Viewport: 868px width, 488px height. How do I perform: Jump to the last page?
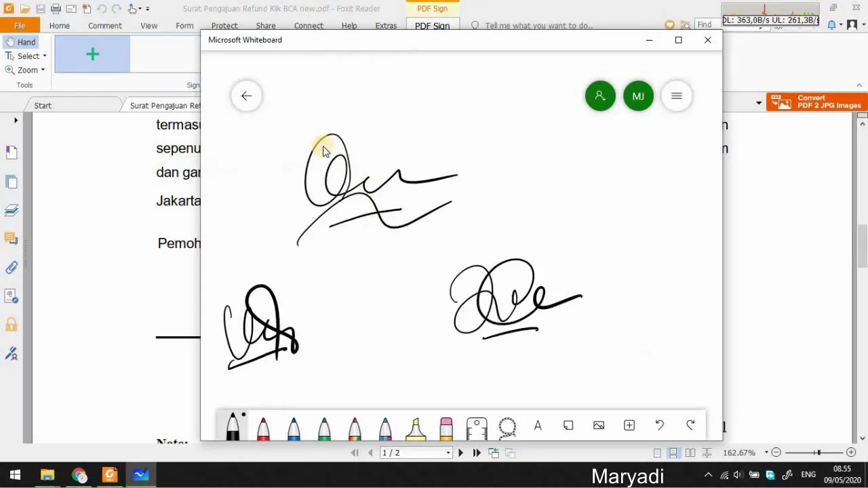(477, 453)
